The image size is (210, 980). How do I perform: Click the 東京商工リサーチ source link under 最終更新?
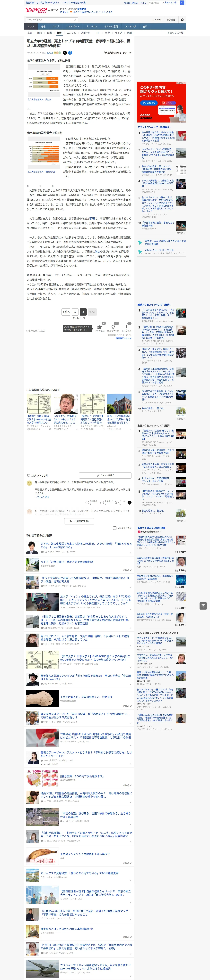click(123, 338)
